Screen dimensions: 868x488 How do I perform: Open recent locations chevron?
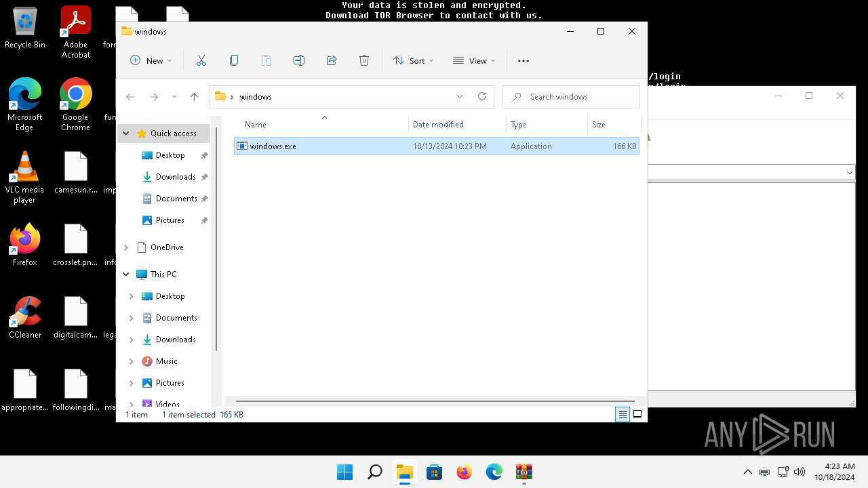click(174, 97)
